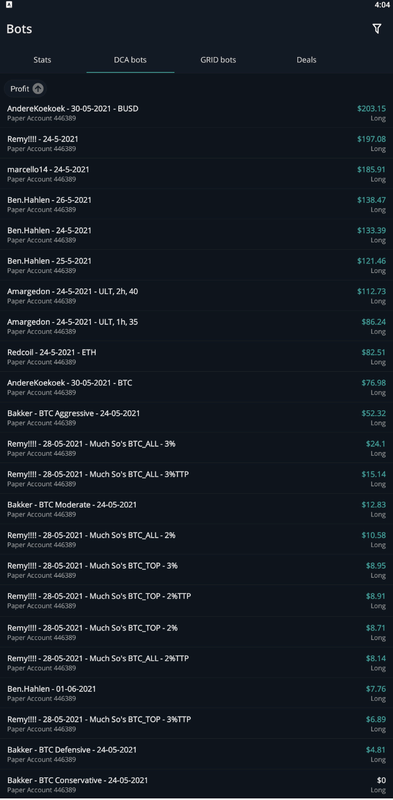Image resolution: width=393 pixels, height=800 pixels.
Task: Select the DCA bots tab
Action: click(x=130, y=60)
